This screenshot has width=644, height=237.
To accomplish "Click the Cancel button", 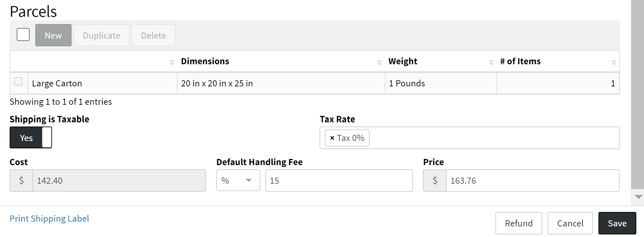I will [570, 223].
